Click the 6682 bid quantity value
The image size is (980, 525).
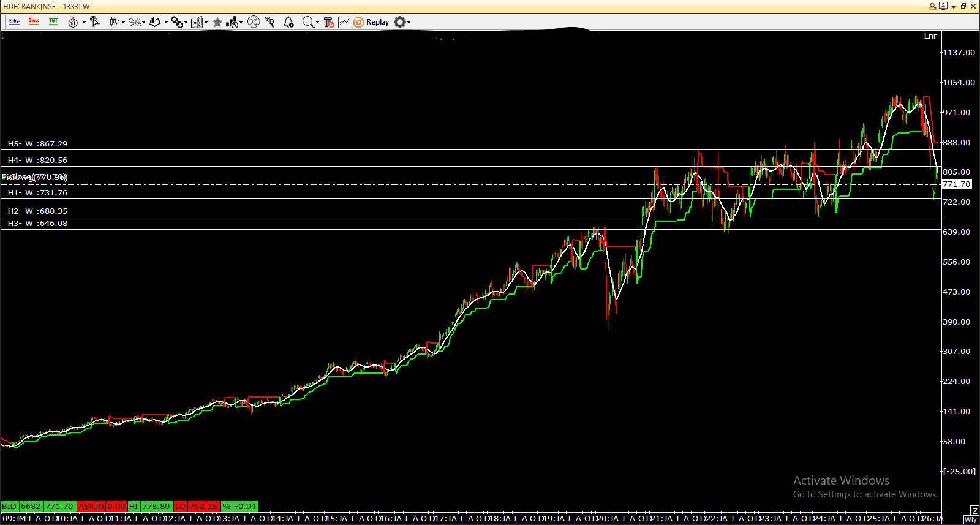click(x=31, y=507)
